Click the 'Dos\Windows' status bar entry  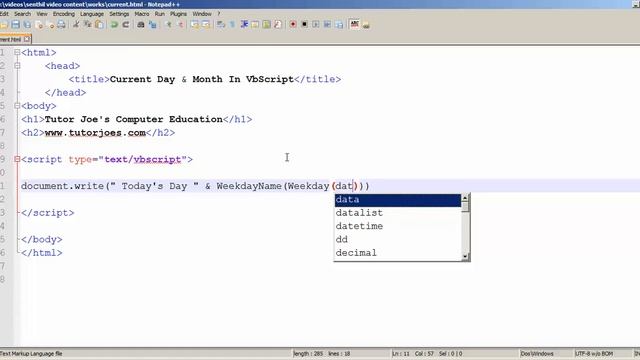click(537, 354)
